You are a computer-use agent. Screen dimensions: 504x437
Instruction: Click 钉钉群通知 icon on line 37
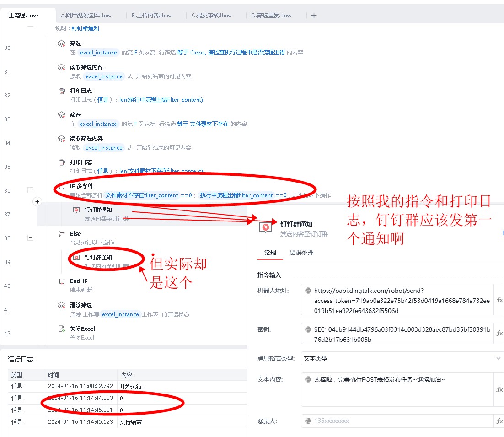76,210
